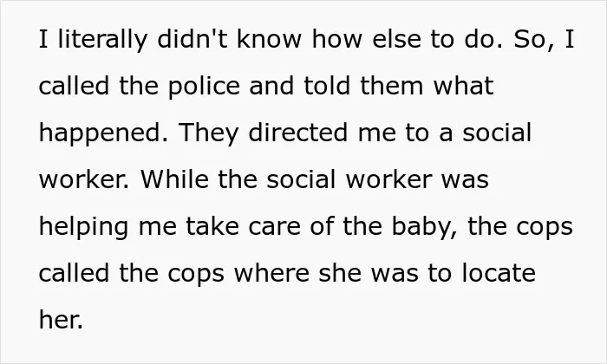Click the word "told" in second line
This screenshot has width=607, height=364.
tap(327, 87)
